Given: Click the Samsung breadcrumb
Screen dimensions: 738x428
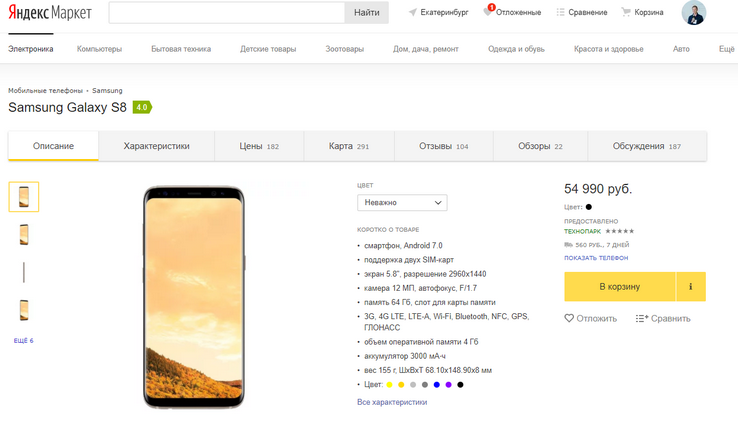Looking at the screenshot, I should 107,90.
